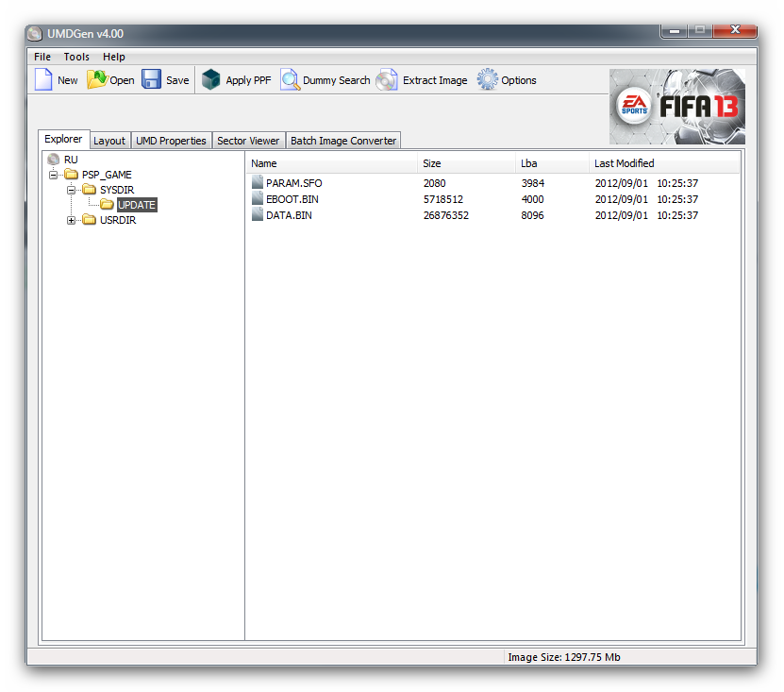
Task: Select the SYSDIR tree label
Action: (x=118, y=190)
